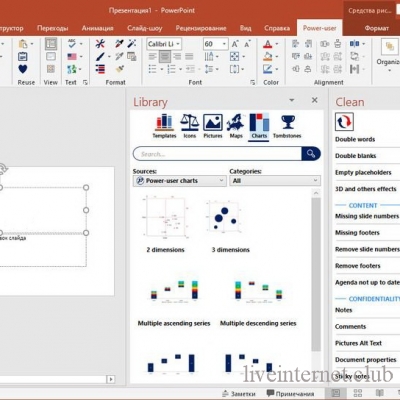Viewport: 400px width, 400px height.
Task: Click the outline color pen swatch
Action: tap(267, 69)
